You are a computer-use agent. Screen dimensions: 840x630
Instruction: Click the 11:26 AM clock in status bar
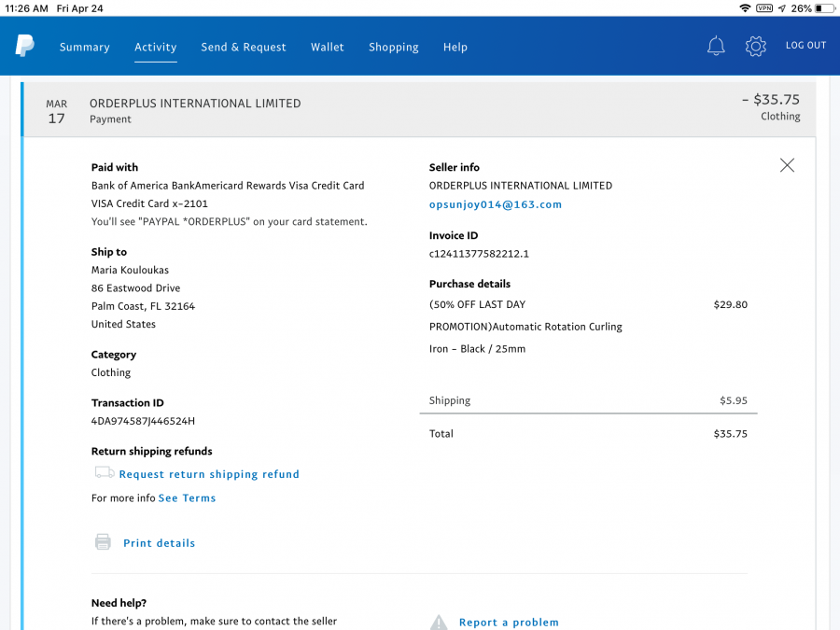pos(26,8)
